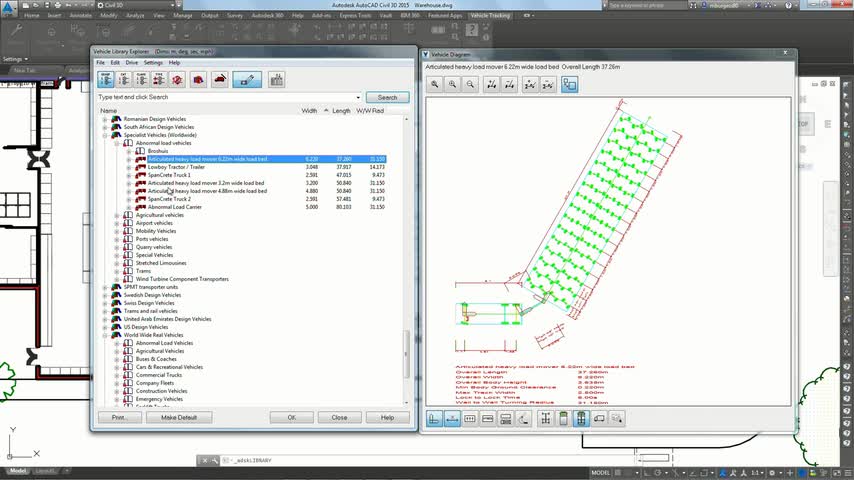
Task: Collapse Specialist Vehicles (Worldwide) node
Action: pos(105,135)
